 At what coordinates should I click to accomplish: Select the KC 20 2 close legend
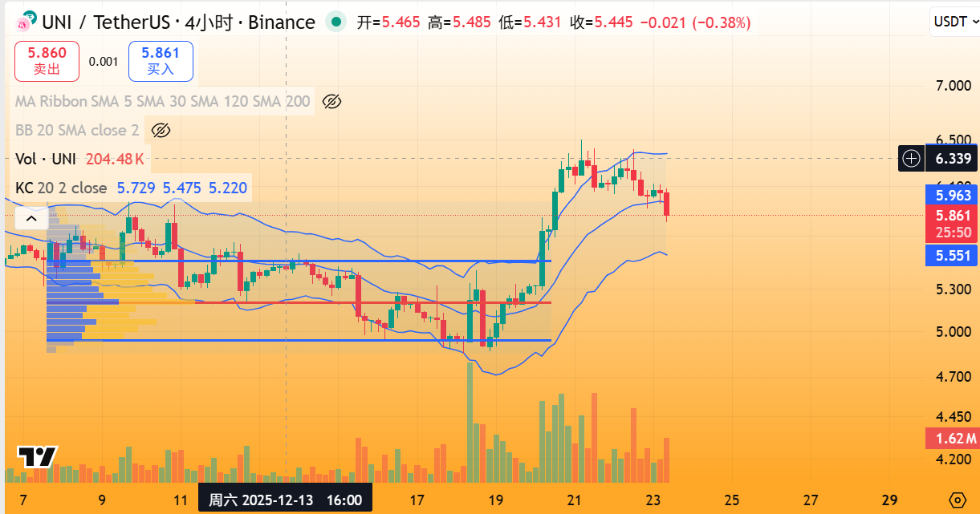click(x=61, y=188)
